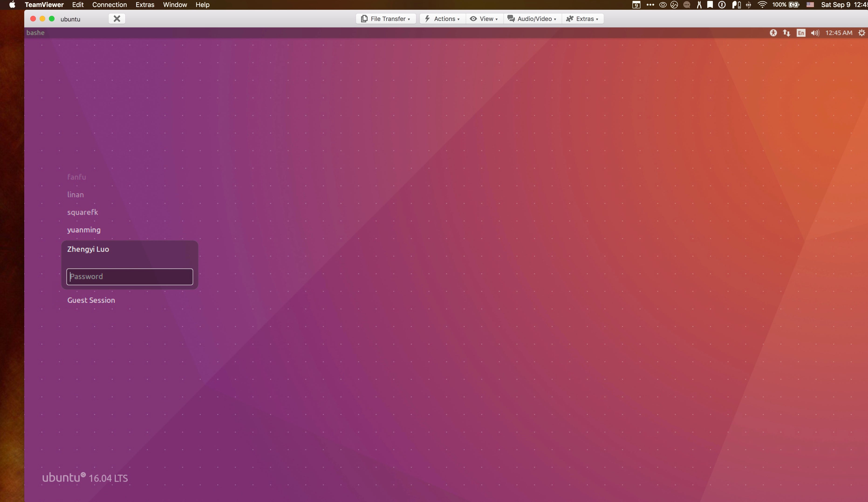Open the Bluetooth menu bar icon
This screenshot has width=868, height=502.
pyautogui.click(x=748, y=4)
